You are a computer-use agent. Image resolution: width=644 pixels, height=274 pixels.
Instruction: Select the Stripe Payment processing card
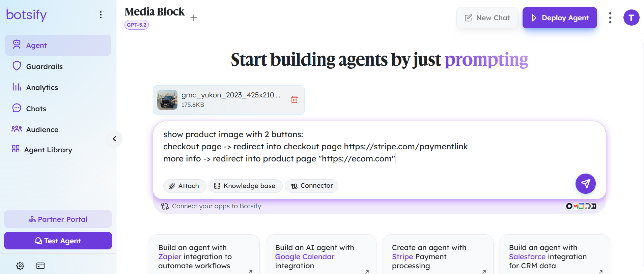438,255
